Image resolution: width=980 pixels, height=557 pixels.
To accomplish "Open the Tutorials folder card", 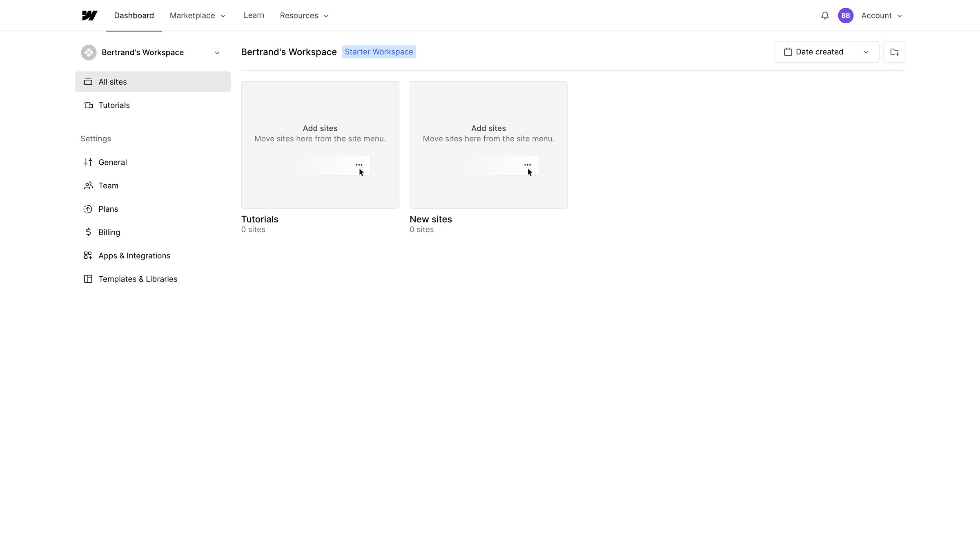I will tap(320, 145).
